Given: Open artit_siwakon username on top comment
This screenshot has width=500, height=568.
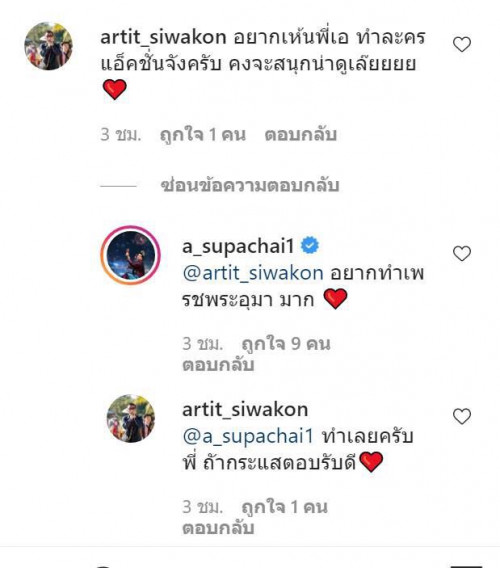Looking at the screenshot, I should click(x=163, y=37).
